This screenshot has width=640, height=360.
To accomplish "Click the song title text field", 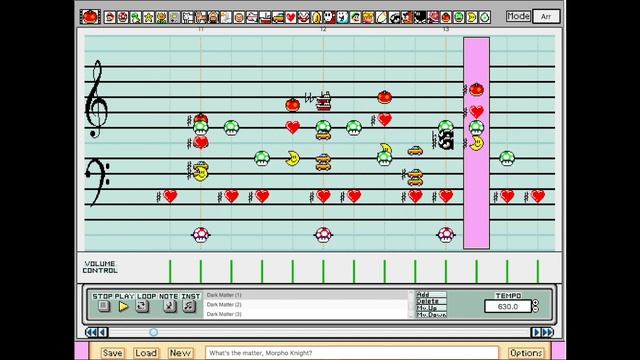I will click(x=352, y=353).
